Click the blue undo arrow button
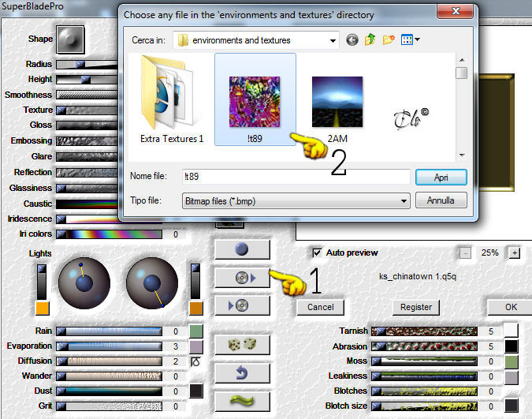The width and height of the screenshot is (532, 419). tap(242, 372)
